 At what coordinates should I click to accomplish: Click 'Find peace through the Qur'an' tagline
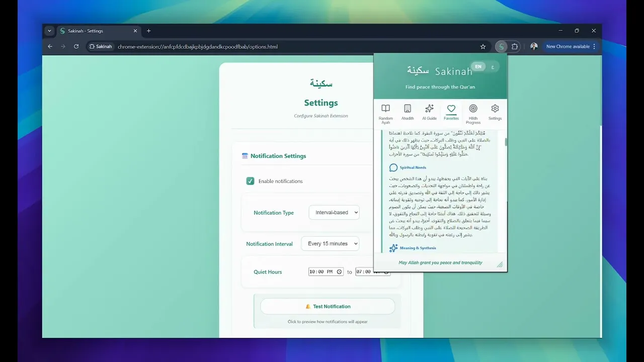click(440, 87)
